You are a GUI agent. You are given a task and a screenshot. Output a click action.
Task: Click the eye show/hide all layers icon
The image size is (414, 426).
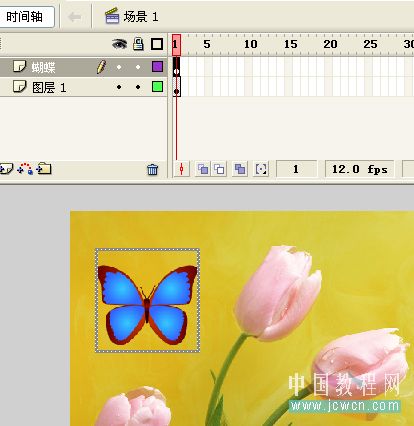coord(119,44)
